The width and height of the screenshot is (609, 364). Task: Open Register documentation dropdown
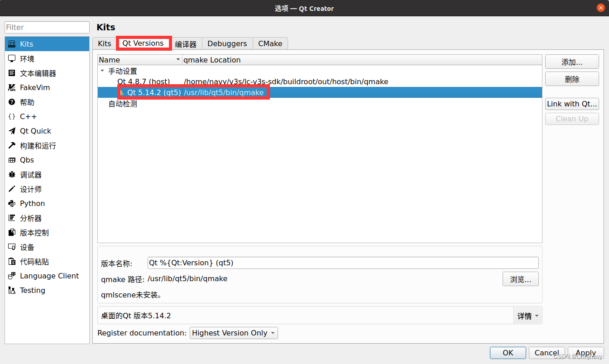pyautogui.click(x=233, y=333)
